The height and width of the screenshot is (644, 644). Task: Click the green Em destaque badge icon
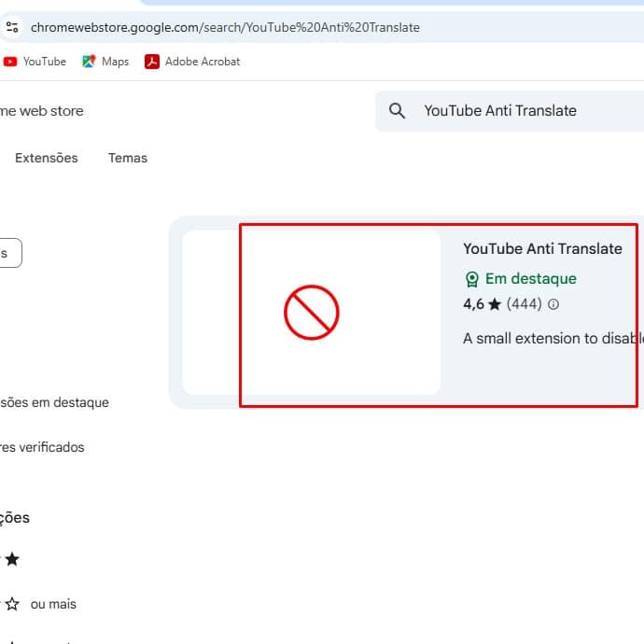tap(472, 279)
